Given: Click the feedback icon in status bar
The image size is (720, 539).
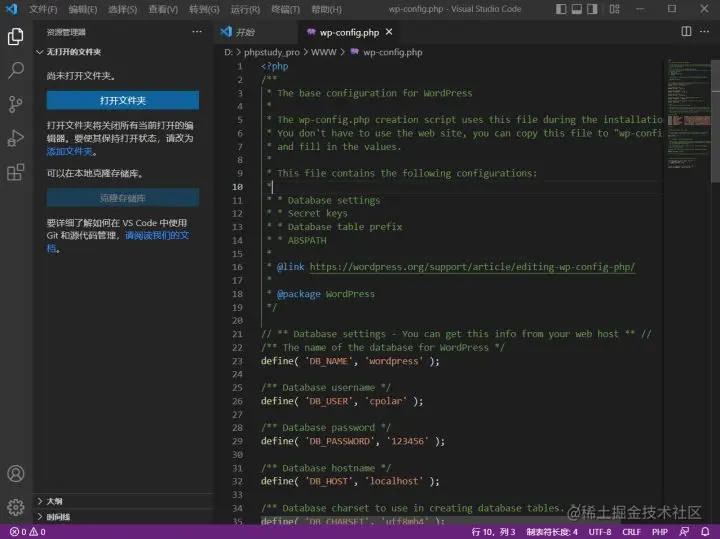Looking at the screenshot, I should point(684,532).
